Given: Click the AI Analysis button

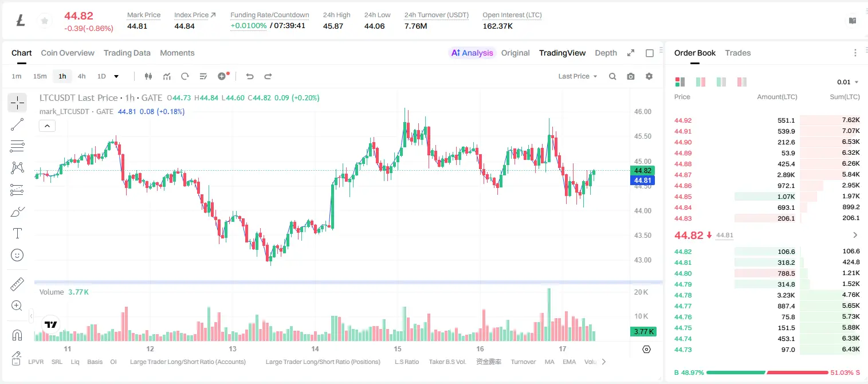Looking at the screenshot, I should [472, 53].
